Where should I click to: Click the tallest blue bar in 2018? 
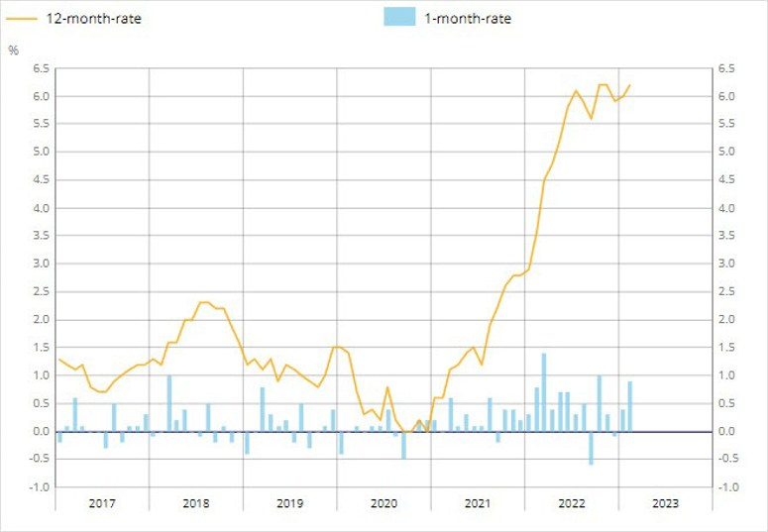169,402
